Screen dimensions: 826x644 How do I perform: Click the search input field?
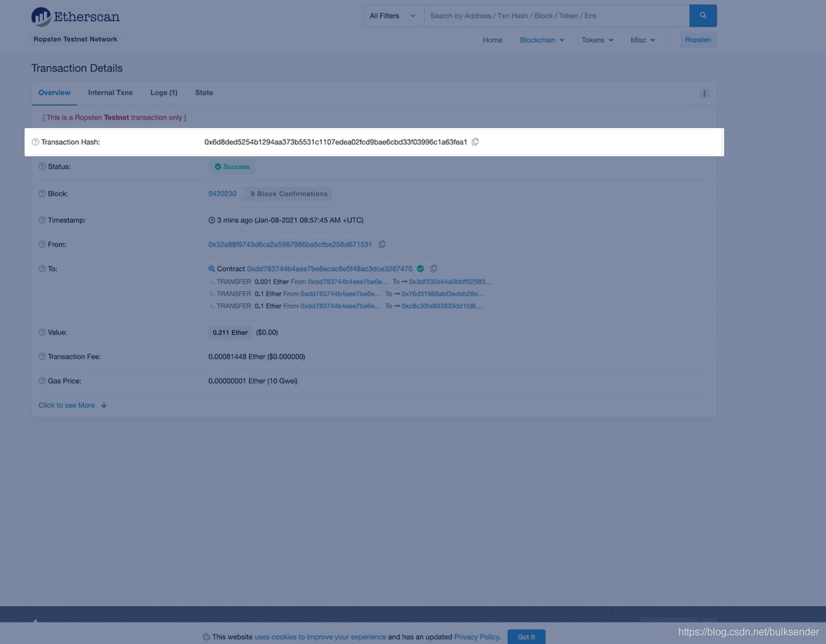(x=557, y=16)
